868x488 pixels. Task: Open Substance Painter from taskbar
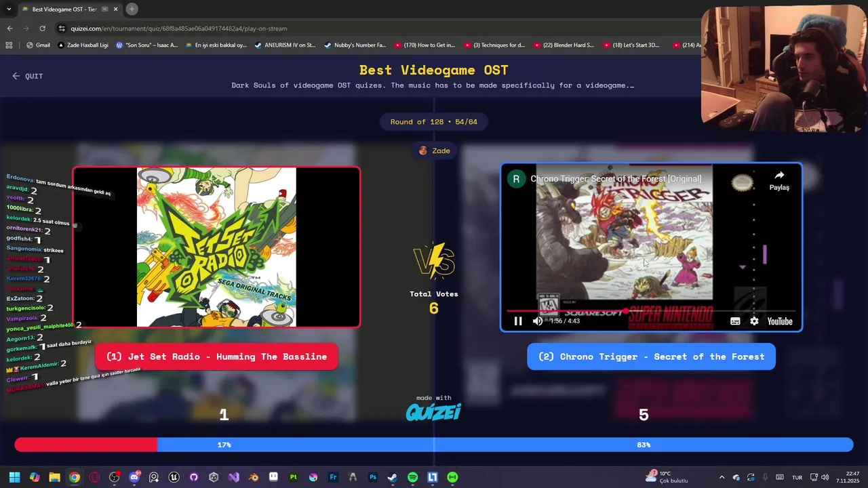293,477
